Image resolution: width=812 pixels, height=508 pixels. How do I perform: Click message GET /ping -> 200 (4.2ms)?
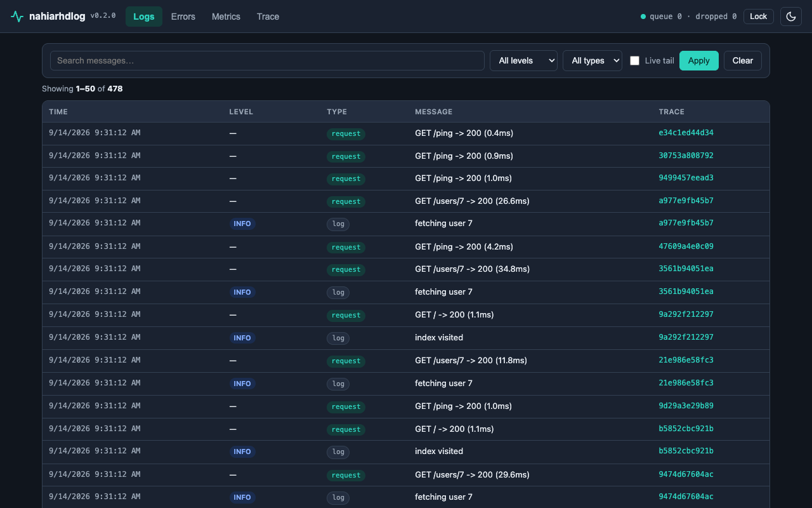[464, 246]
